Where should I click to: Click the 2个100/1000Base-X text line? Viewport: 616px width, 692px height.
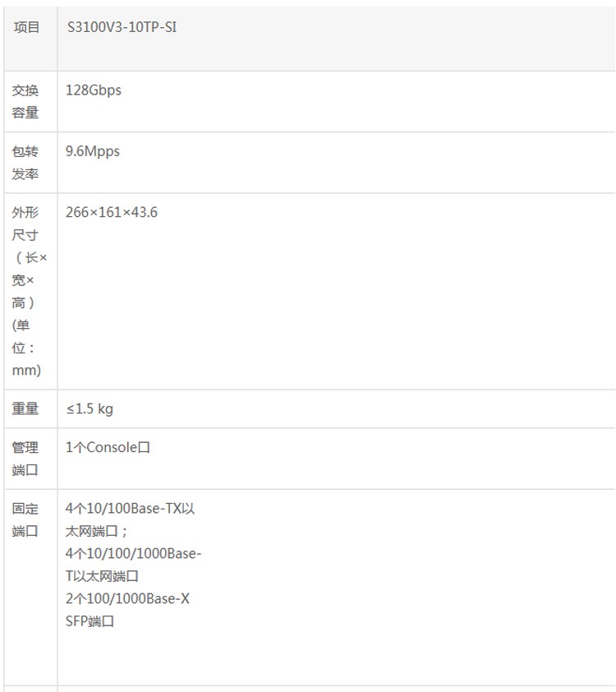pos(127,598)
